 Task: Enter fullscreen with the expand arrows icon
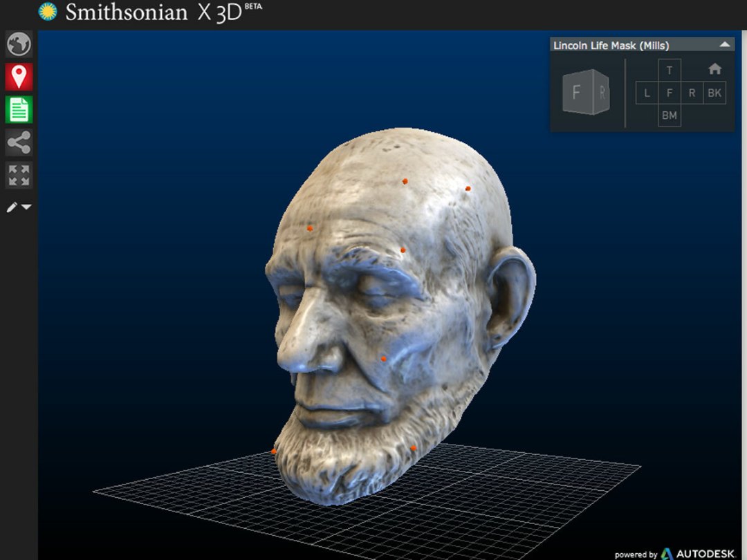(19, 175)
